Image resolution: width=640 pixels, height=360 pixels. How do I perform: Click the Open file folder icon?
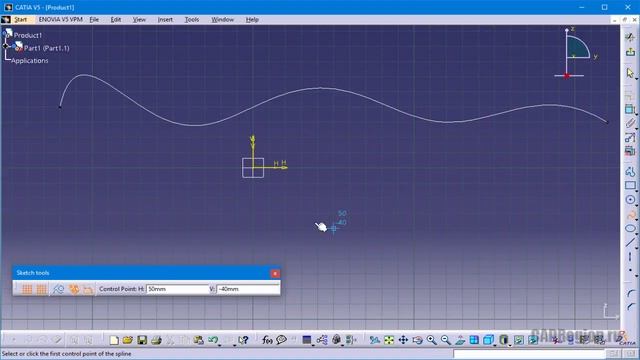(x=128, y=340)
